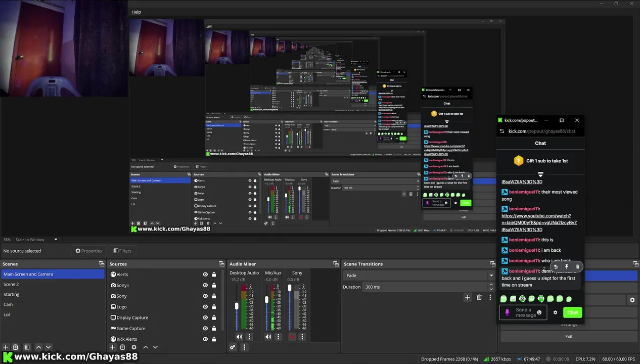Open source Filters button
This screenshot has height=364, width=640.
(x=122, y=251)
